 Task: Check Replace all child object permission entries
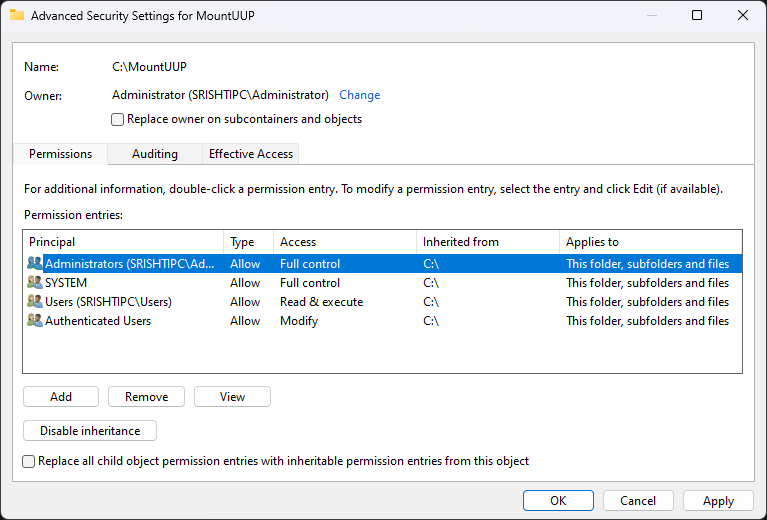pos(28,461)
